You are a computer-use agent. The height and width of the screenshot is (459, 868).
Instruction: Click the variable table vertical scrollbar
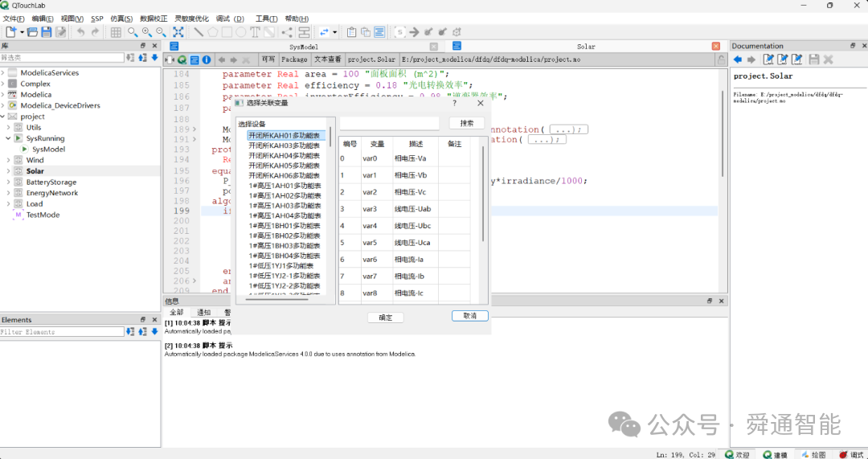(483, 194)
